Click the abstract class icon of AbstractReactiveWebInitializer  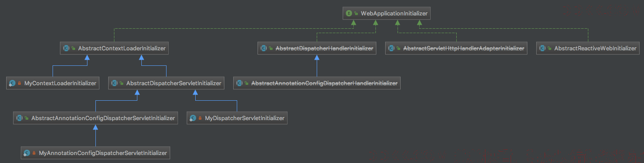[542, 48]
